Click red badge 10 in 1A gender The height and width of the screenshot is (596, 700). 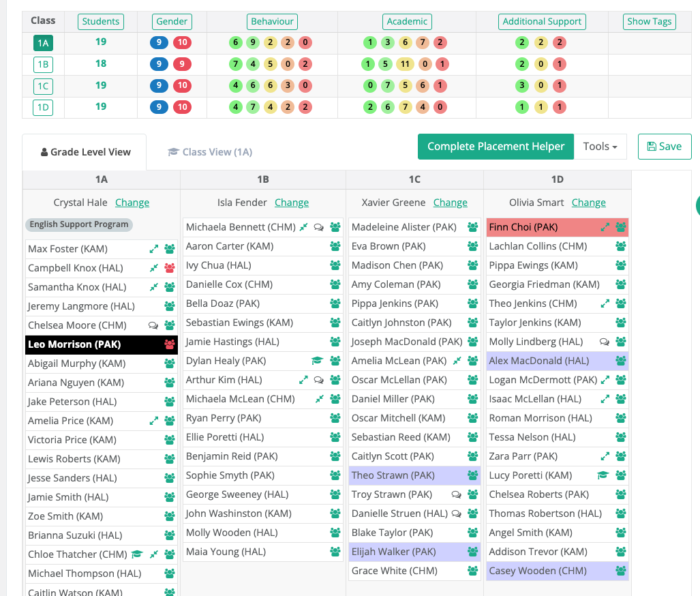(x=182, y=42)
